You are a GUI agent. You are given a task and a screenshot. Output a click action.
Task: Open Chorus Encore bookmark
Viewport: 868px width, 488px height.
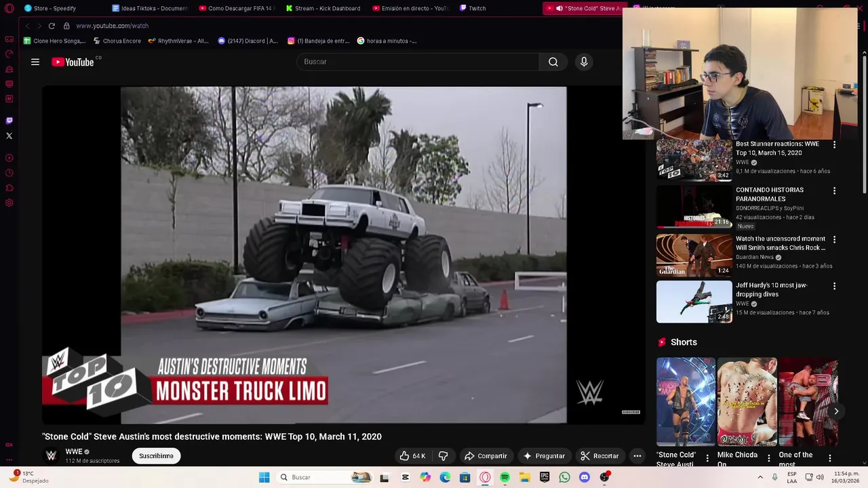click(x=117, y=41)
